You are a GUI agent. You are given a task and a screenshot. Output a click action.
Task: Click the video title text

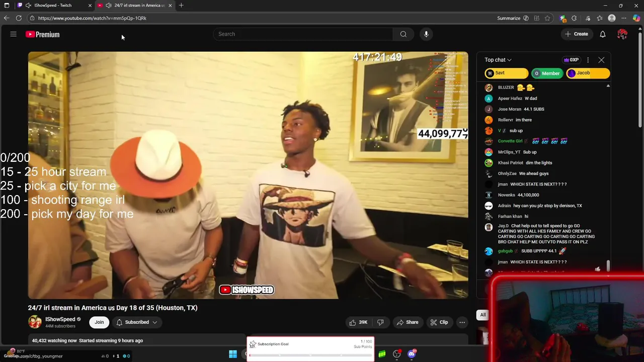(x=113, y=308)
